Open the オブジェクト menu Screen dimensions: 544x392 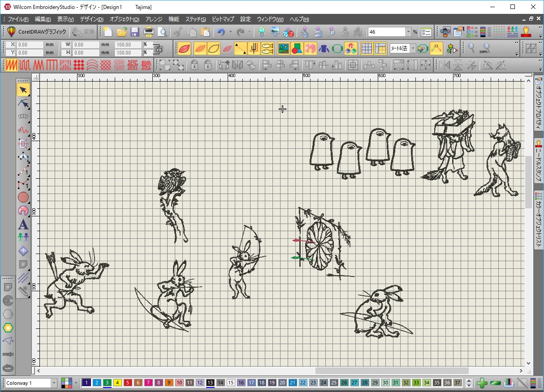124,19
